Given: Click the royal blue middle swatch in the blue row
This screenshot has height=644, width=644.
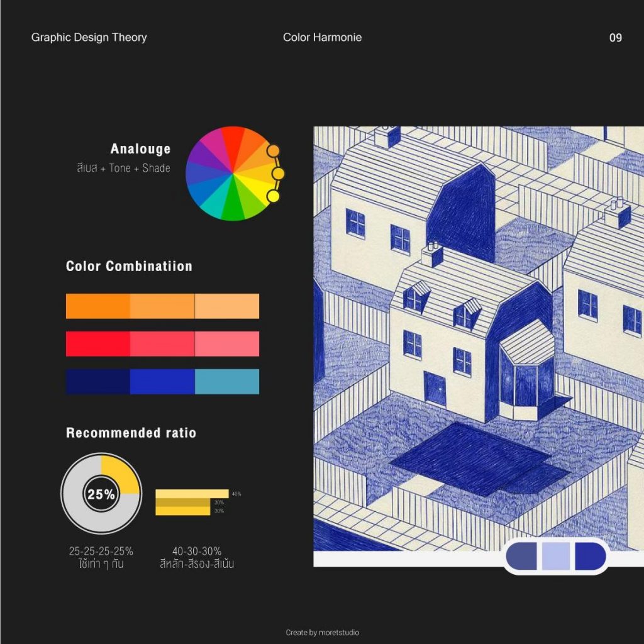Looking at the screenshot, I should tap(162, 382).
